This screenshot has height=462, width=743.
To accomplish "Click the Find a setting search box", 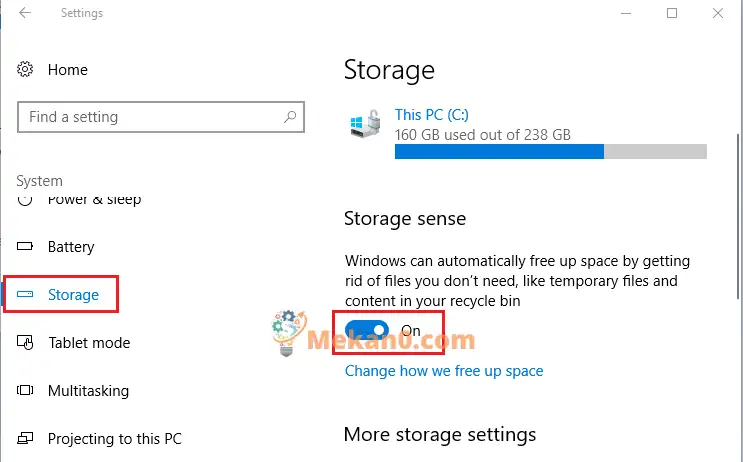I will pyautogui.click(x=161, y=117).
